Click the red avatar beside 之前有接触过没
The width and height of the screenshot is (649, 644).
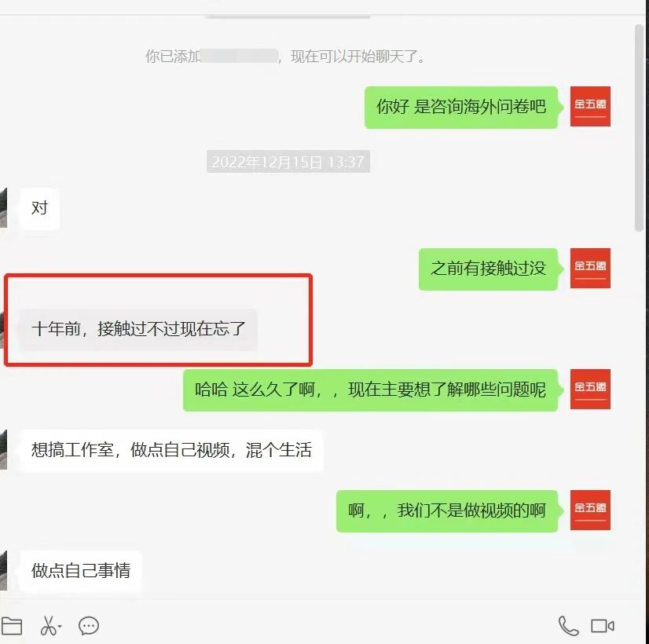(590, 268)
